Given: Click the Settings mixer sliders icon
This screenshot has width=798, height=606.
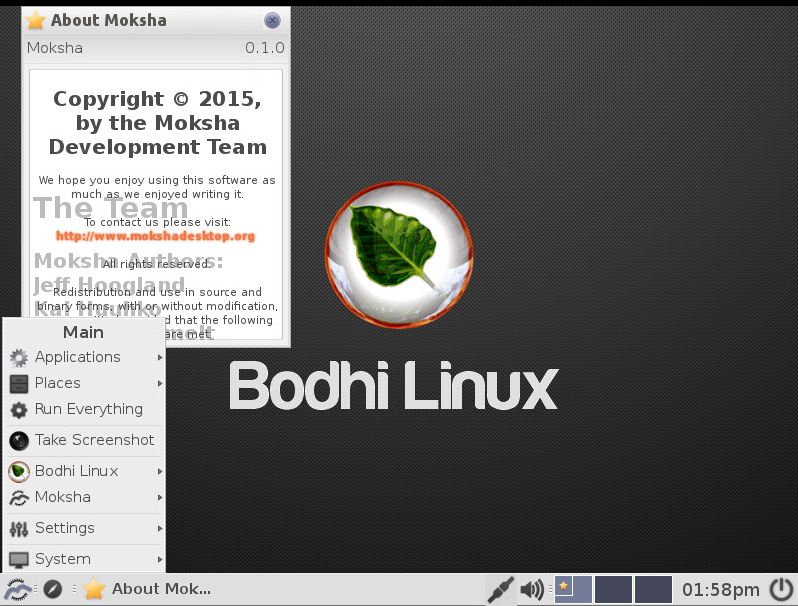Looking at the screenshot, I should click(x=19, y=529).
